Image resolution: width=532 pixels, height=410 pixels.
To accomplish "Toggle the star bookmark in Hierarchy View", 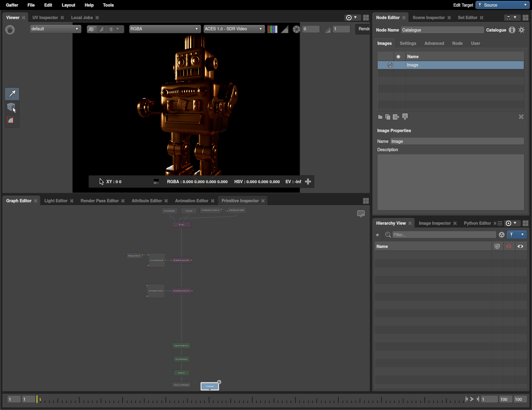I will (x=378, y=235).
